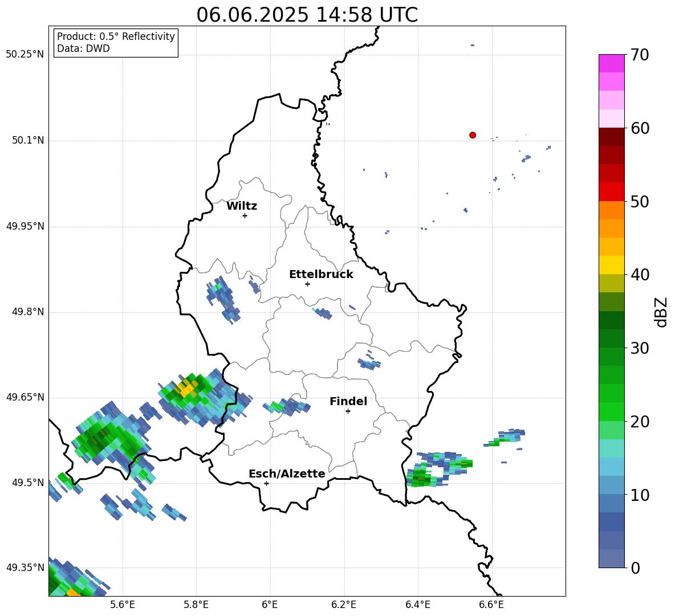Click the Ettelbruck station label

[x=321, y=275]
